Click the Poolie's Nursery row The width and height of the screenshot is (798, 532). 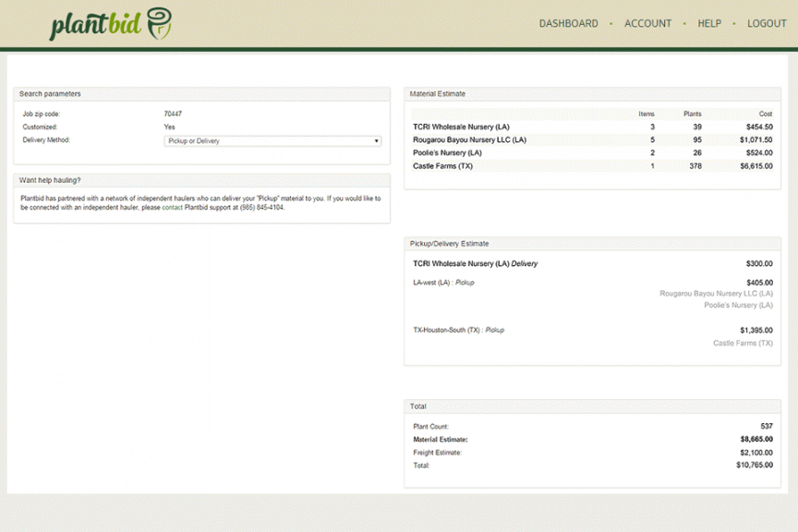click(x=446, y=151)
